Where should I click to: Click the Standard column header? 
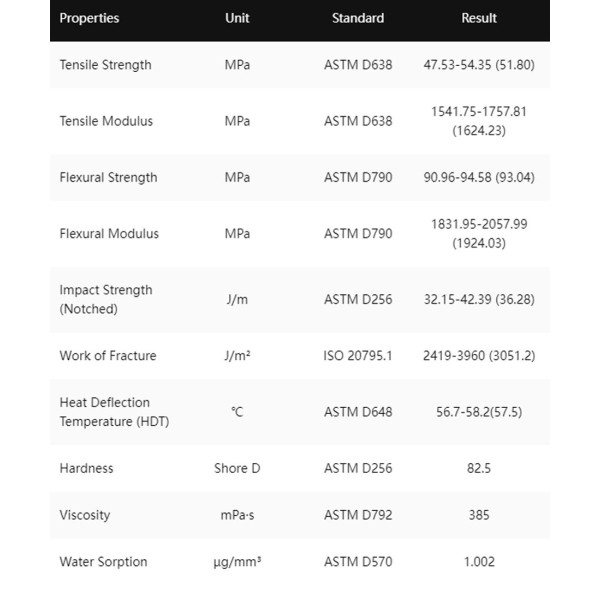click(358, 18)
